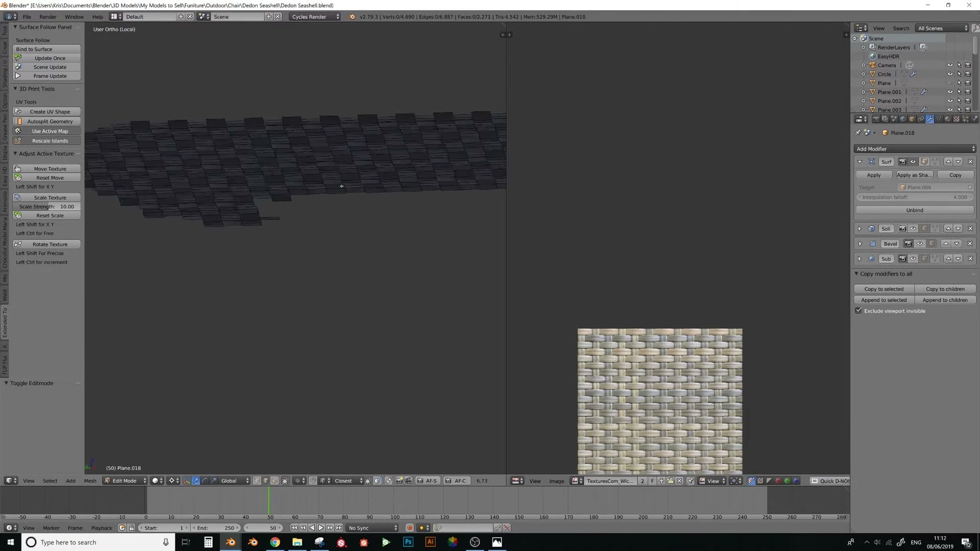Viewport: 980px width, 551px height.
Task: Pin the properties context with pushpin icon
Action: (858, 133)
